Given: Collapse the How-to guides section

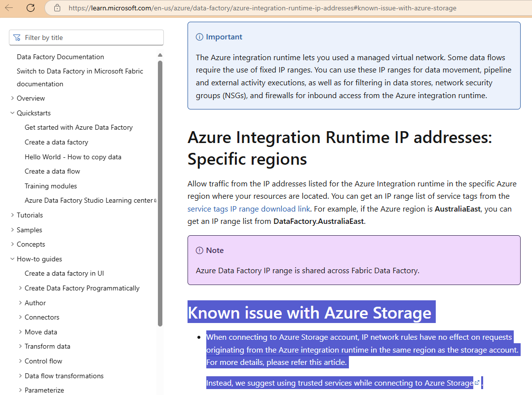Looking at the screenshot, I should tap(12, 259).
